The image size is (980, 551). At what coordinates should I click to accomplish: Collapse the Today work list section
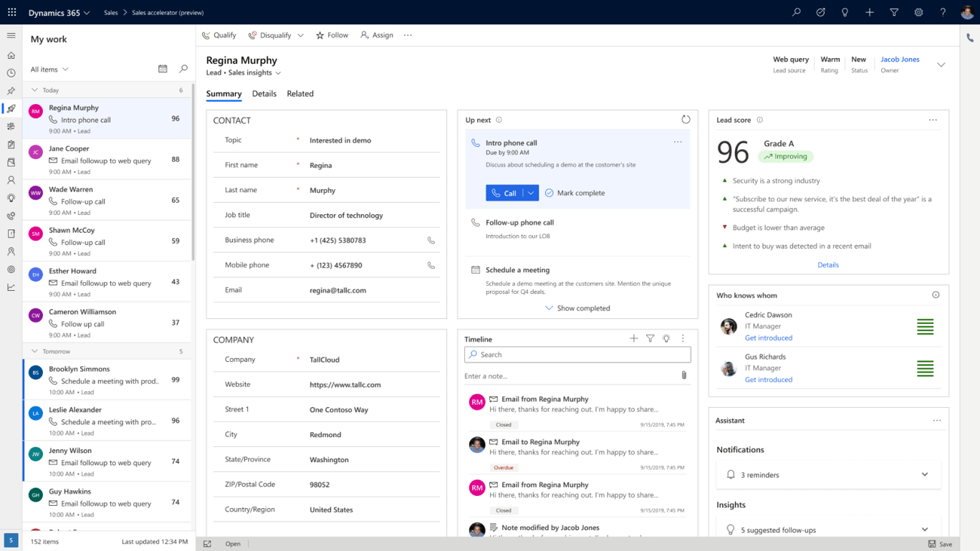(x=34, y=90)
